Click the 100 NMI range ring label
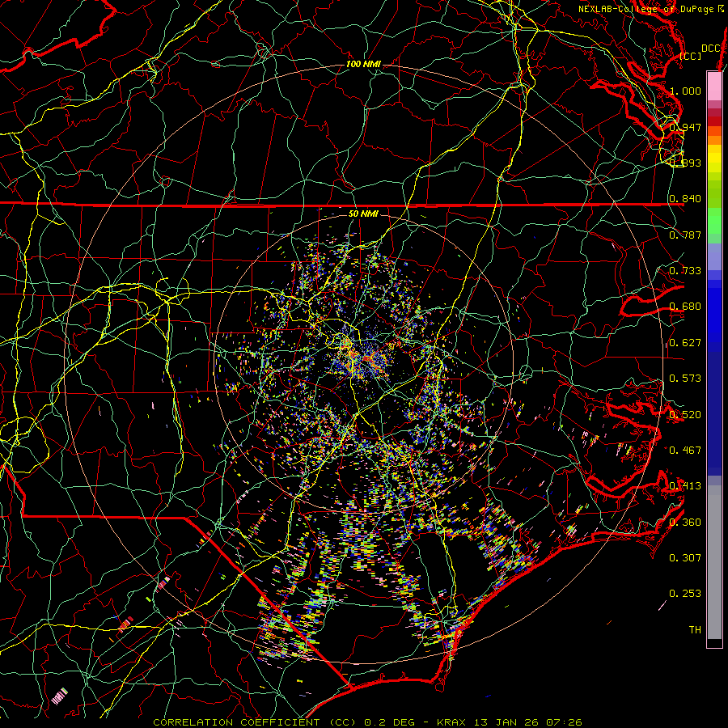The width and height of the screenshot is (728, 728). pyautogui.click(x=363, y=64)
